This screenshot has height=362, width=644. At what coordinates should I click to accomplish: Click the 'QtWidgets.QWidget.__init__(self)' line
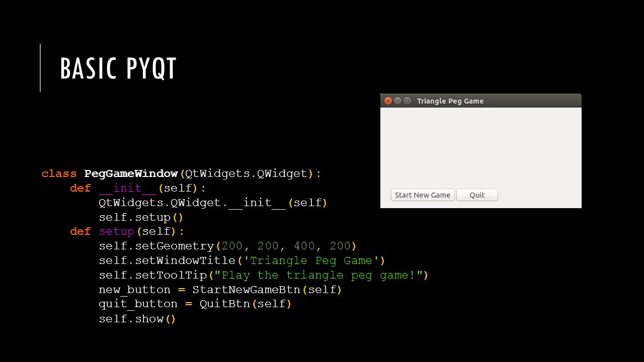click(x=213, y=203)
